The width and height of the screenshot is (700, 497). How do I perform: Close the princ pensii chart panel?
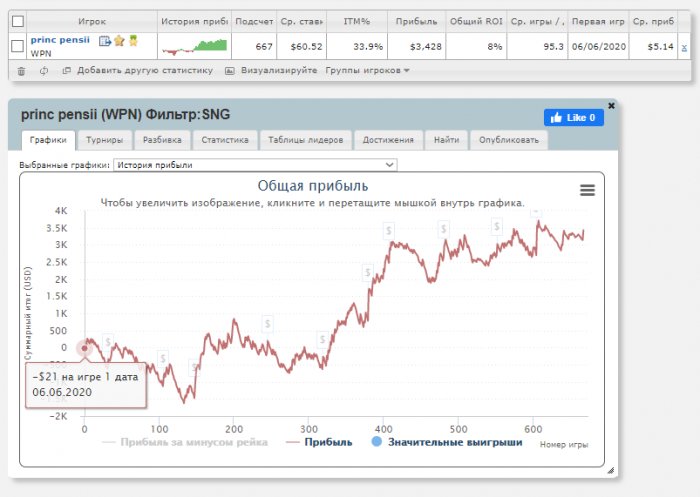(611, 105)
